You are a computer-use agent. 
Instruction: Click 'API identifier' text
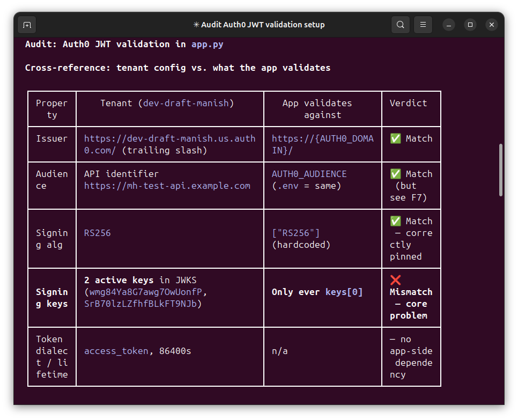(121, 174)
